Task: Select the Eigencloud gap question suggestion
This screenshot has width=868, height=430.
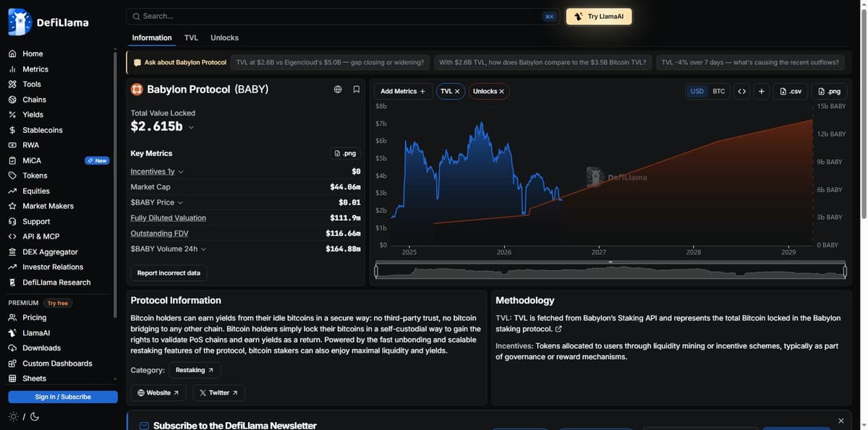Action: [330, 62]
